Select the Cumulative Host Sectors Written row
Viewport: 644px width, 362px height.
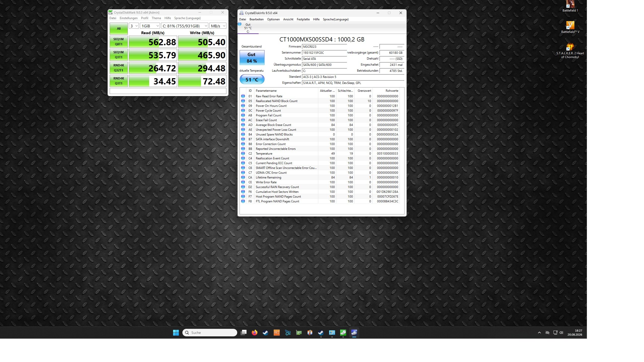(320, 192)
